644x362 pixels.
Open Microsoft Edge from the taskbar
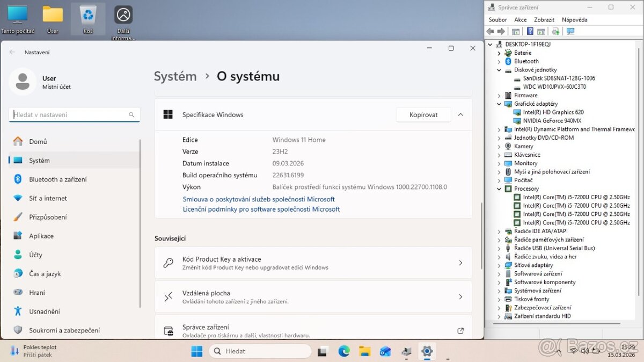[343, 351]
